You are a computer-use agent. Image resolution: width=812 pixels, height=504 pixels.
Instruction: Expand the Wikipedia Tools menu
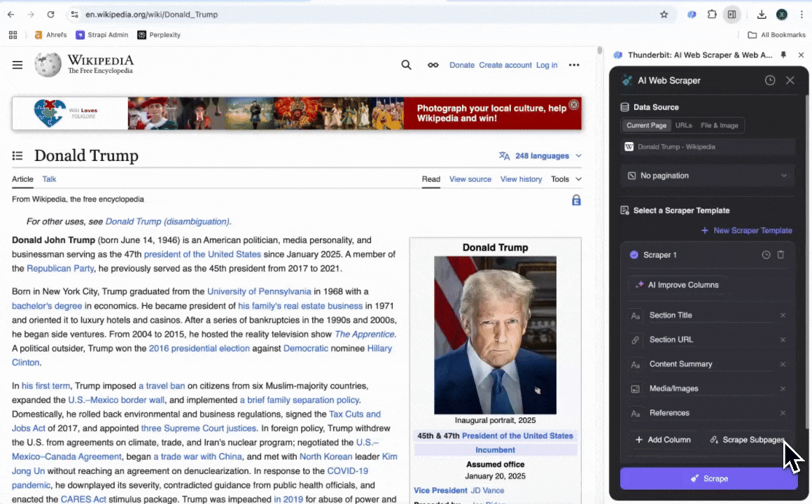(x=566, y=179)
